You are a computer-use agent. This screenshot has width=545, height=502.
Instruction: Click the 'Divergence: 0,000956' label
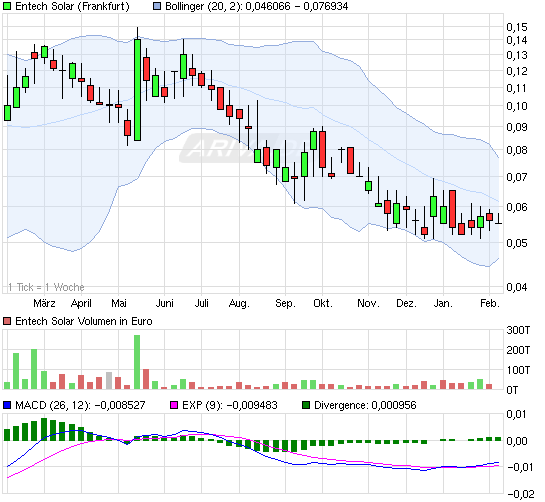365,405
